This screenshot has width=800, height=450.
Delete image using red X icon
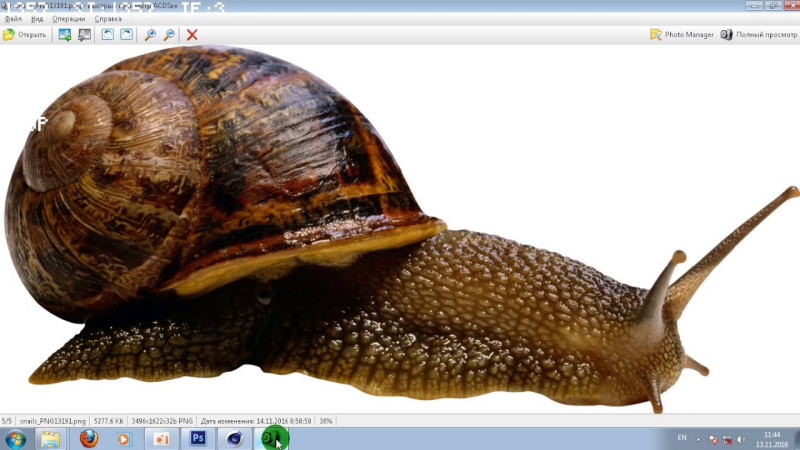192,35
